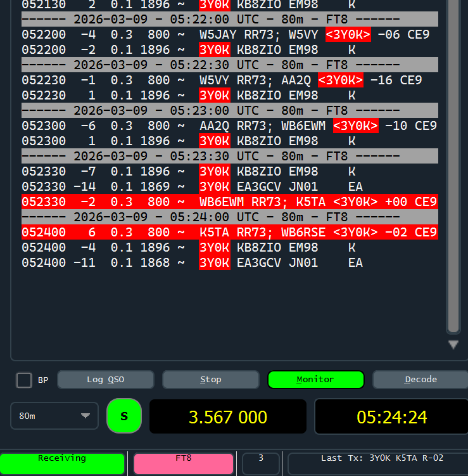This screenshot has height=476, width=468.
Task: Select the 052330 KB8ZIO EM98 decode line
Action: (x=230, y=172)
